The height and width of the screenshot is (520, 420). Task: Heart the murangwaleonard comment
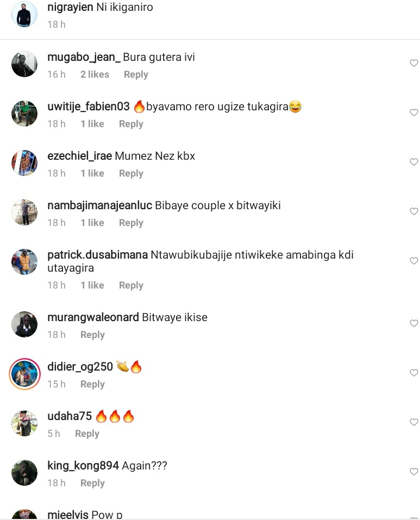[413, 323]
